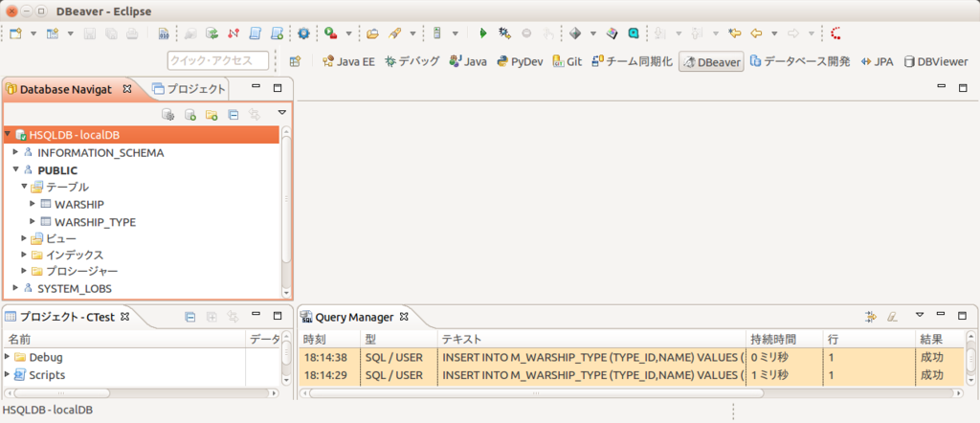
Task: Click the run server icon
Action: (x=331, y=33)
